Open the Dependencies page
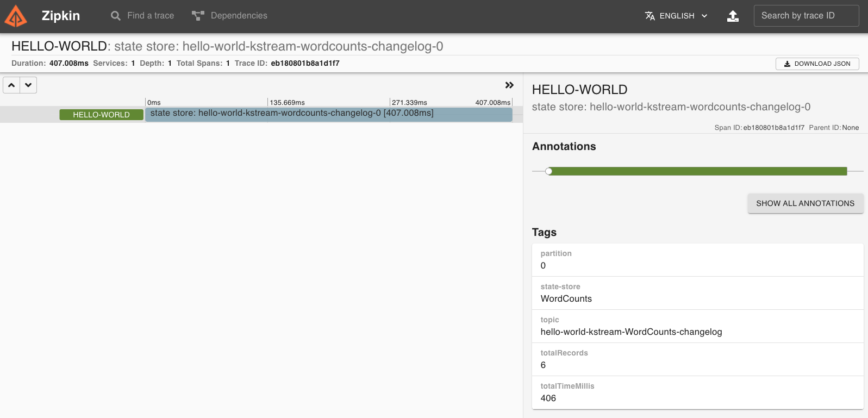Viewport: 868px width, 418px height. click(x=229, y=16)
